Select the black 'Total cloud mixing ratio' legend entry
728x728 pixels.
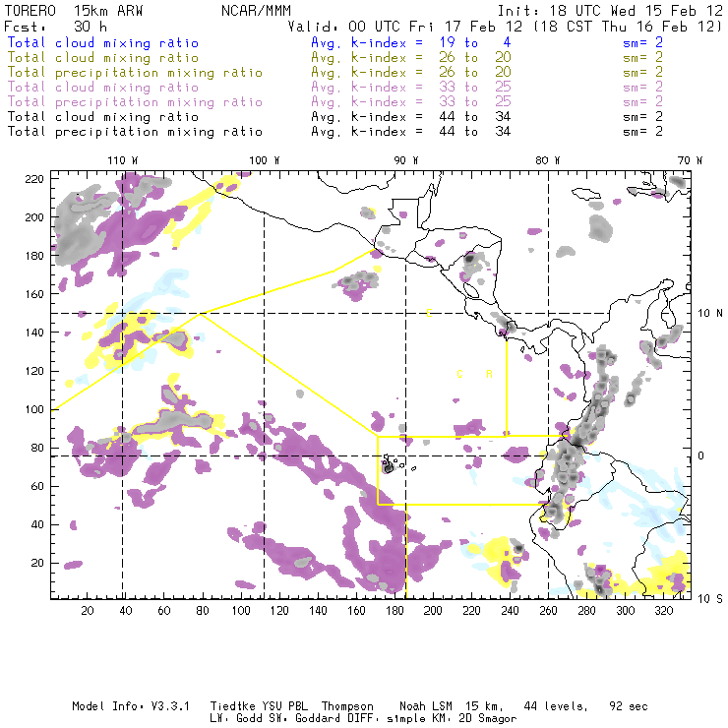(x=103, y=117)
